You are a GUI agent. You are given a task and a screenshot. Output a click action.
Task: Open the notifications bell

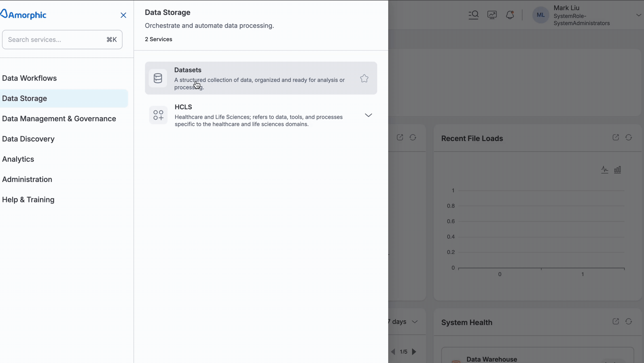(510, 15)
